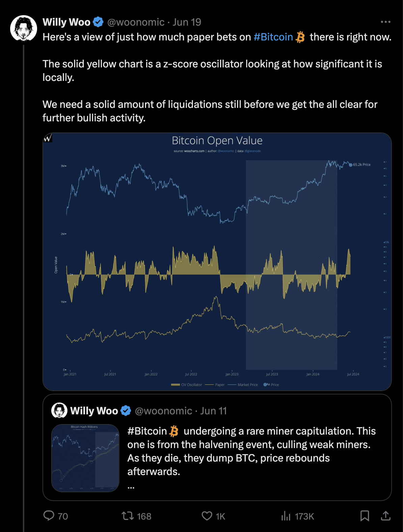The height and width of the screenshot is (532, 403).
Task: Click the main tweet's verified badge
Action: [98, 22]
